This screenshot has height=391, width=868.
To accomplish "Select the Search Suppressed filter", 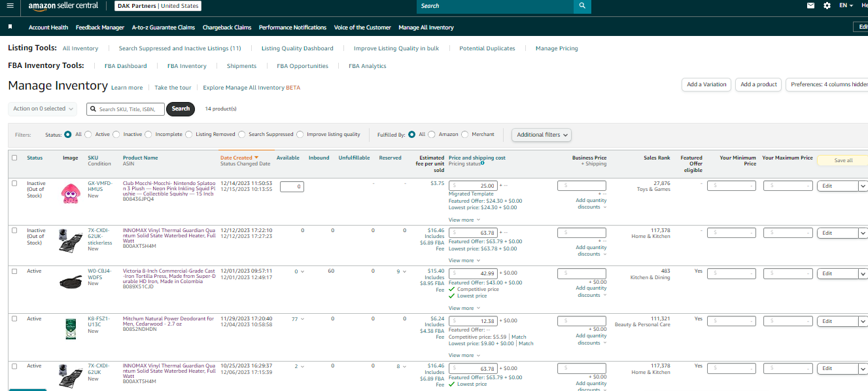I will pos(242,134).
